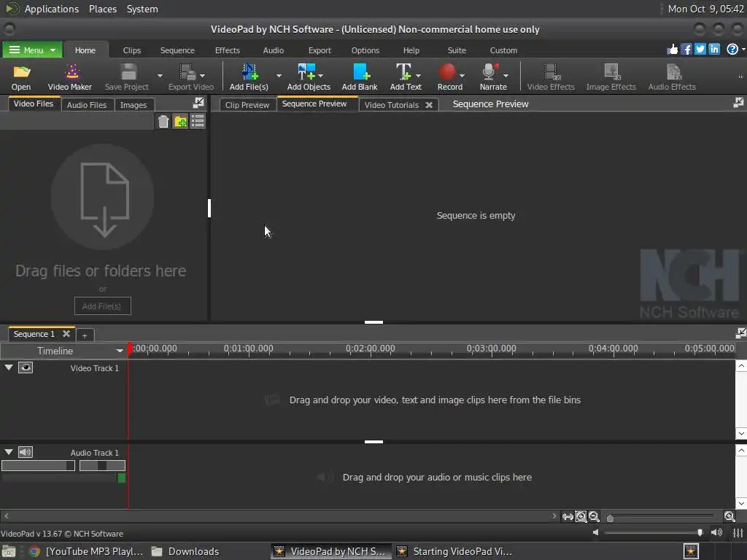
Task: Expand the Add File(s) dropdown arrow
Action: click(279, 75)
